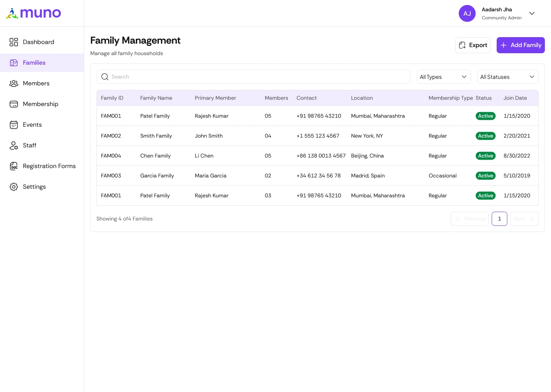
Task: Click the Previous page button
Action: coord(469,219)
